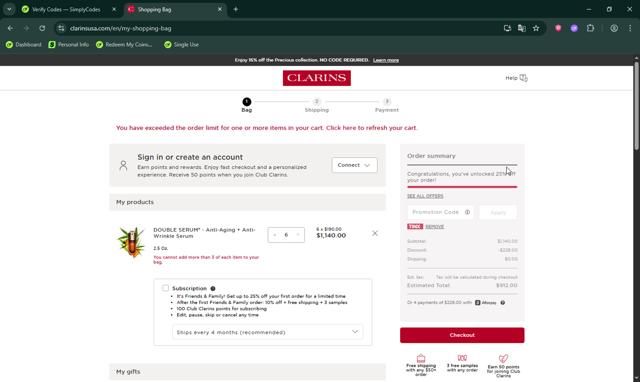The width and height of the screenshot is (640, 382).
Task: Click the $1,140.00 item price
Action: pyautogui.click(x=331, y=235)
